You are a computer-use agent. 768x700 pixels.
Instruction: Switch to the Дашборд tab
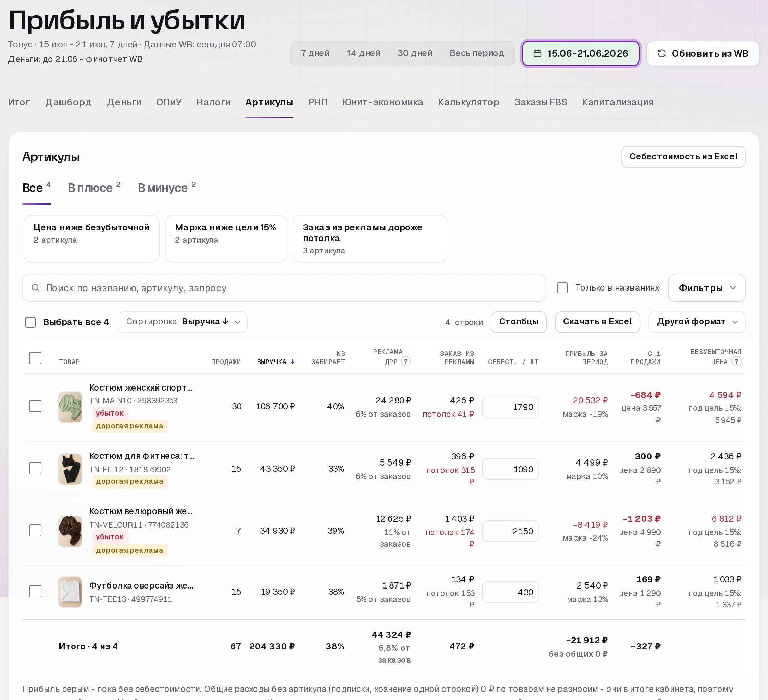point(68,102)
